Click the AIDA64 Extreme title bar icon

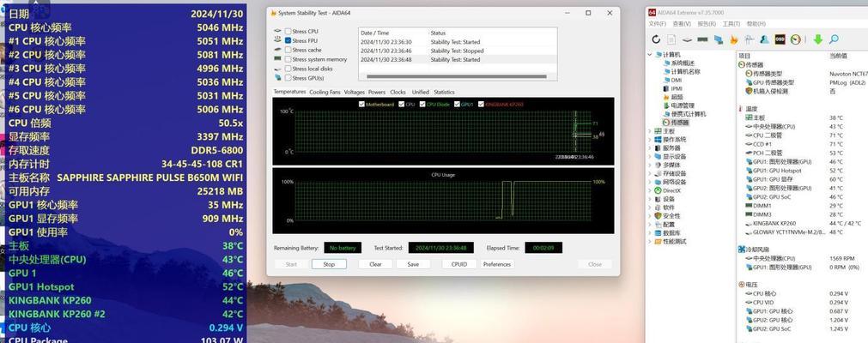tap(653, 12)
